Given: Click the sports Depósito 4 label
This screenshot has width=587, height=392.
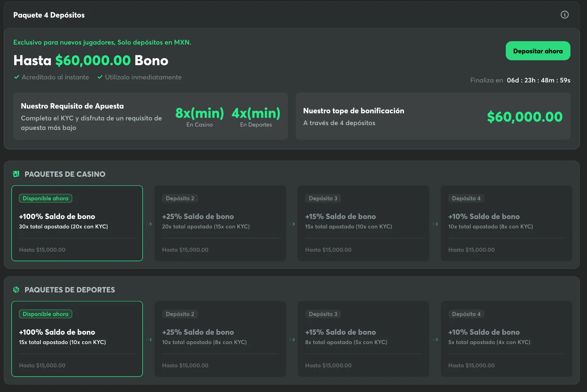Looking at the screenshot, I should 466,314.
